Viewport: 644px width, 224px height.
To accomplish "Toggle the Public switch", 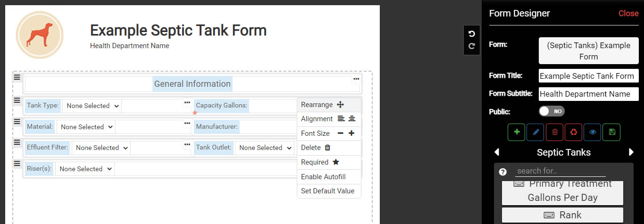I will (x=552, y=111).
